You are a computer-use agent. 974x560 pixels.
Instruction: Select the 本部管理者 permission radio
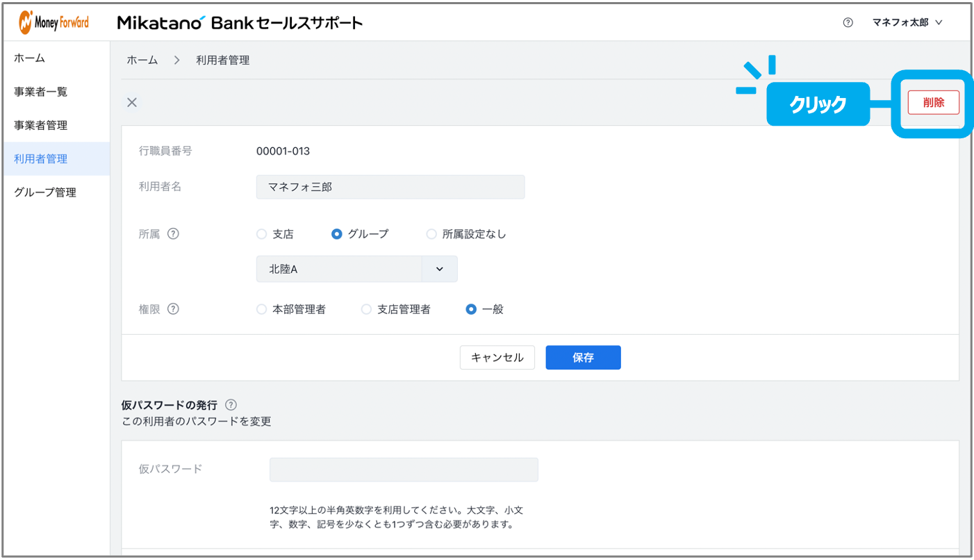[x=262, y=309]
